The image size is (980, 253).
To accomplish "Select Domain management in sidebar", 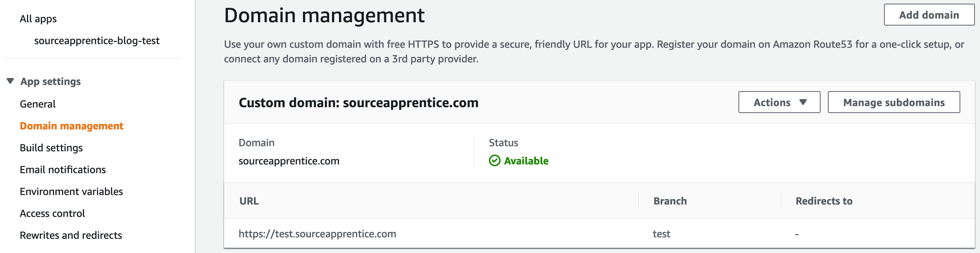I will point(72,126).
